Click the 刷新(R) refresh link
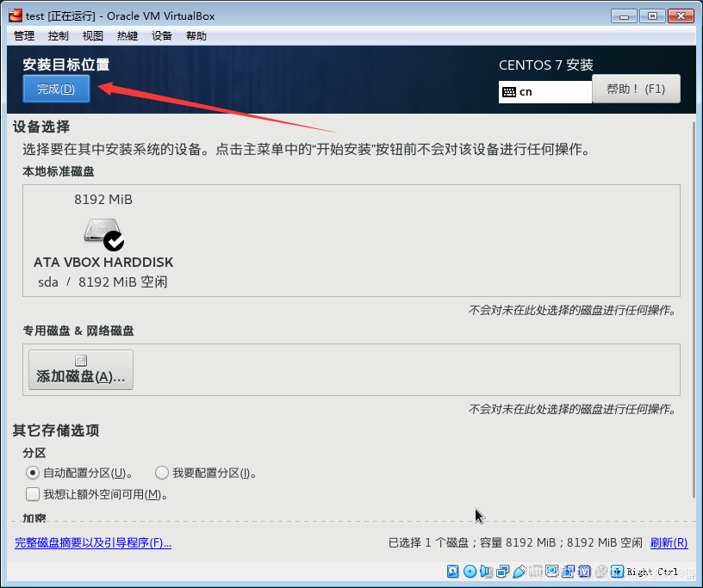The width and height of the screenshot is (703, 588). pyautogui.click(x=669, y=542)
